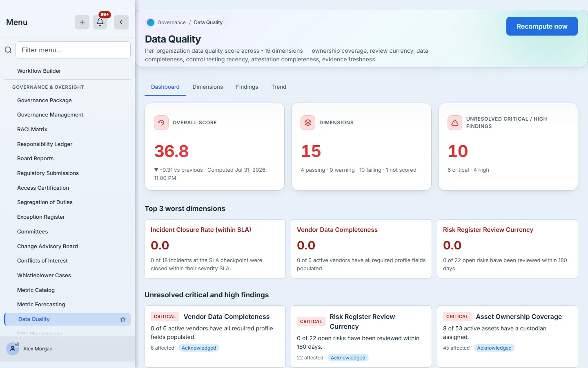The width and height of the screenshot is (588, 368).
Task: Click the Governance & Oversight section header
Action: [48, 87]
